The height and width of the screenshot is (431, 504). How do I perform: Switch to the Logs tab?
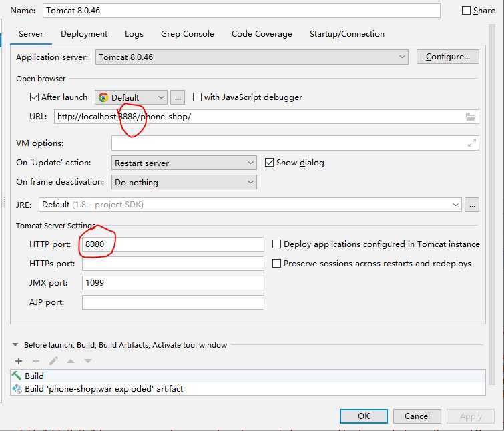134,34
